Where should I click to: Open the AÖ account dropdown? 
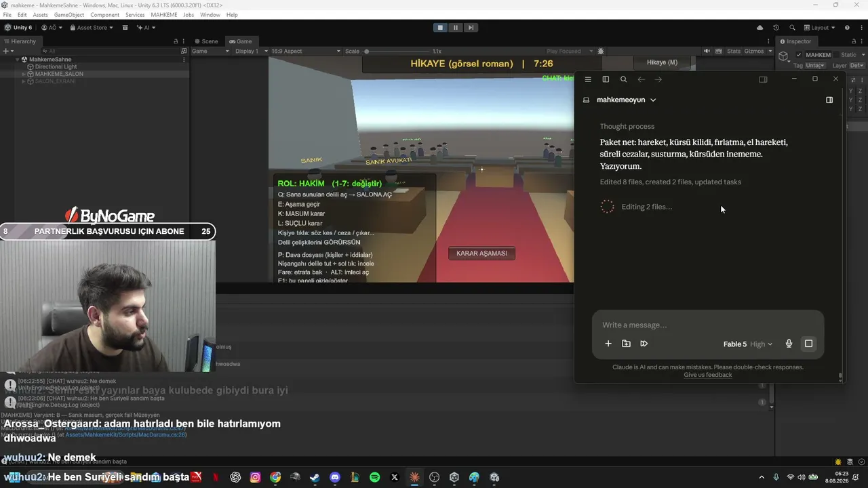tap(52, 28)
